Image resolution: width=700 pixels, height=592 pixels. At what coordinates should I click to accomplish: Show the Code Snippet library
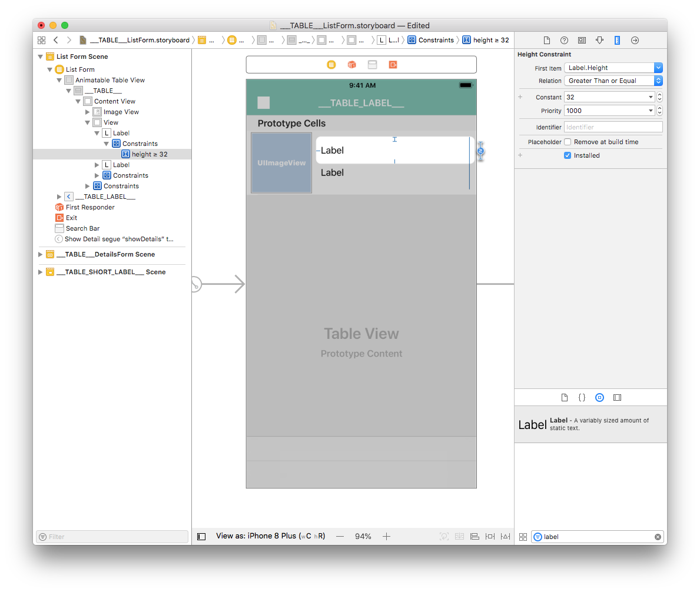582,397
